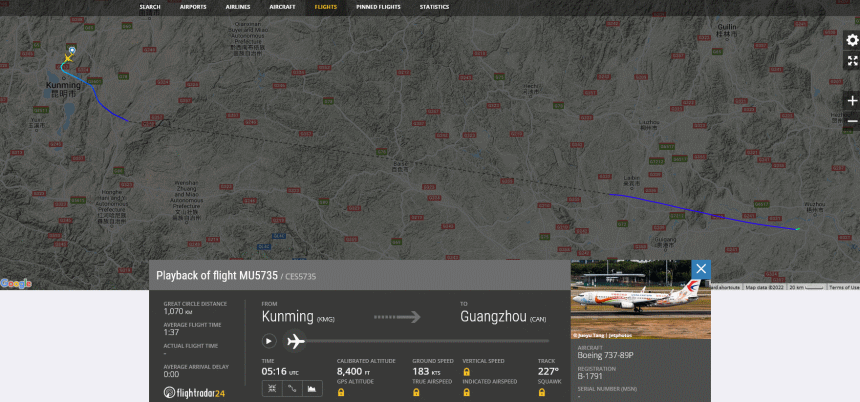Toggle fullscreen map view icon
The height and width of the screenshot is (402, 860).
point(852,61)
